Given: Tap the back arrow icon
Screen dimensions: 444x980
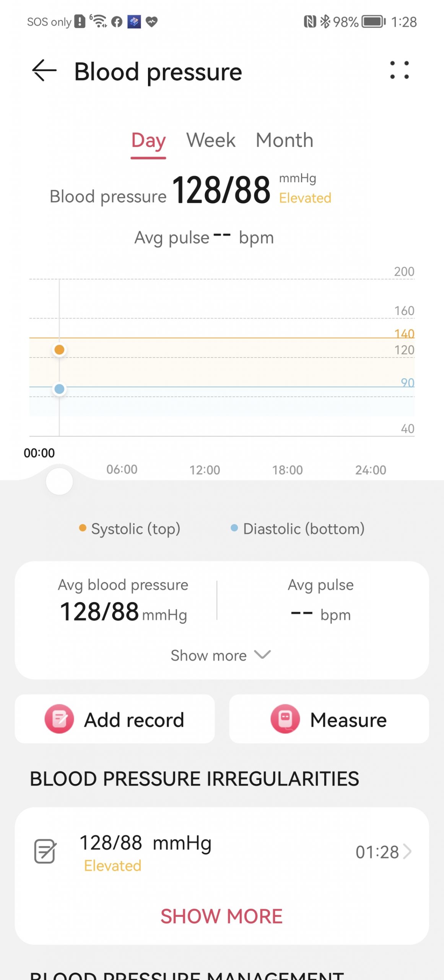Looking at the screenshot, I should pyautogui.click(x=44, y=70).
